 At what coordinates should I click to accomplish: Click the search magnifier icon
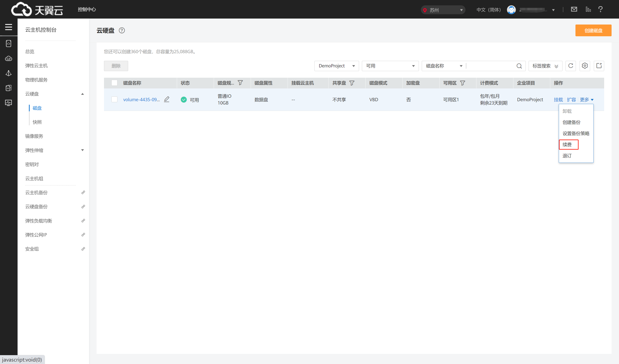[x=519, y=66]
